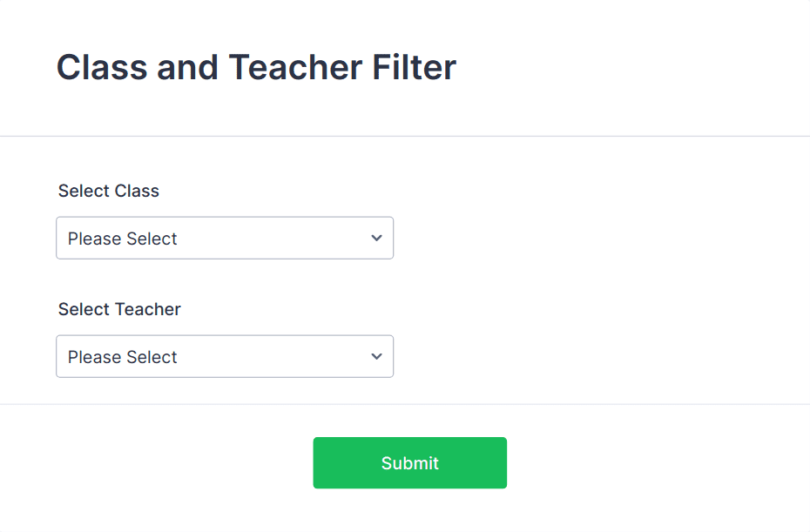This screenshot has width=810, height=532.
Task: Click the chevron arrow in Select Teacher
Action: pyautogui.click(x=376, y=356)
